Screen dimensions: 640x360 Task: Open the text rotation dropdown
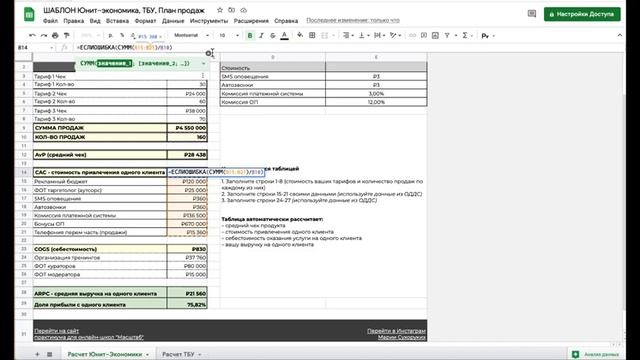click(395, 36)
